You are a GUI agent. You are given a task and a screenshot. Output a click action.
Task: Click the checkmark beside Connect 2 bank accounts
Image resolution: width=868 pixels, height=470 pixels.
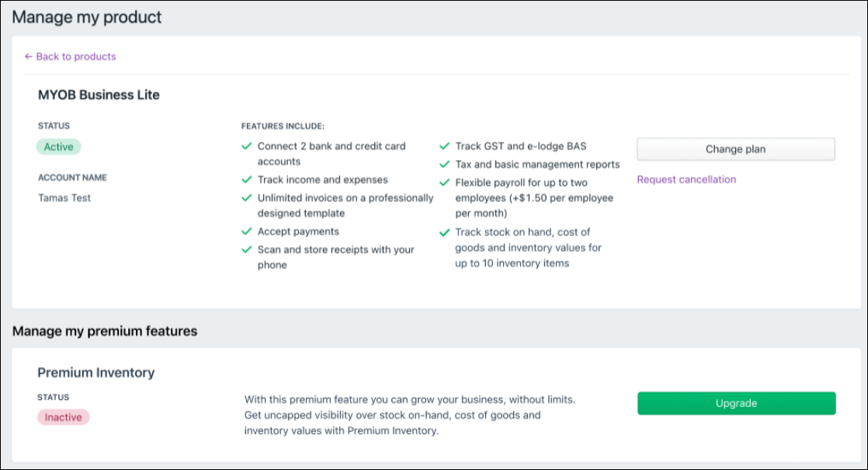pyautogui.click(x=247, y=146)
